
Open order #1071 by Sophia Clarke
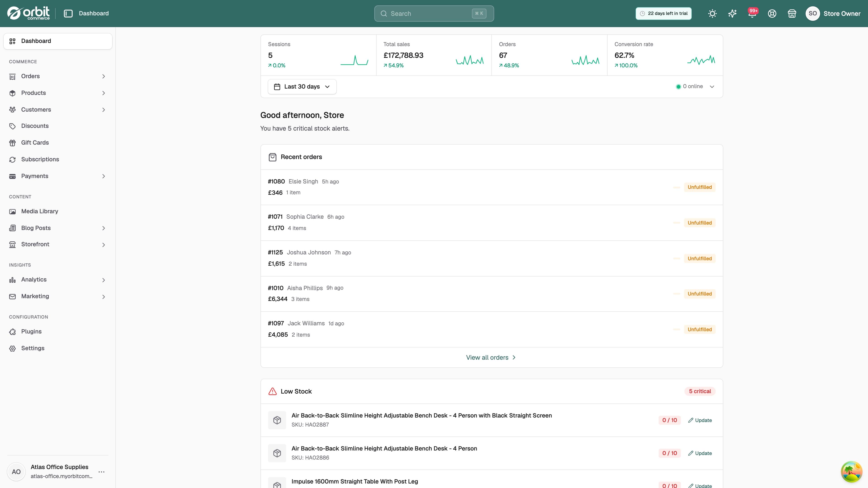pos(492,223)
